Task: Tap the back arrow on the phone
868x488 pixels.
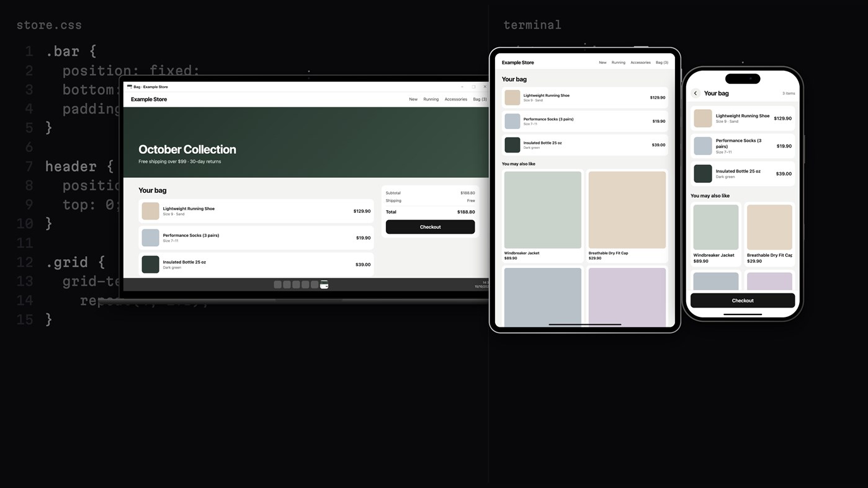Action: pyautogui.click(x=696, y=93)
